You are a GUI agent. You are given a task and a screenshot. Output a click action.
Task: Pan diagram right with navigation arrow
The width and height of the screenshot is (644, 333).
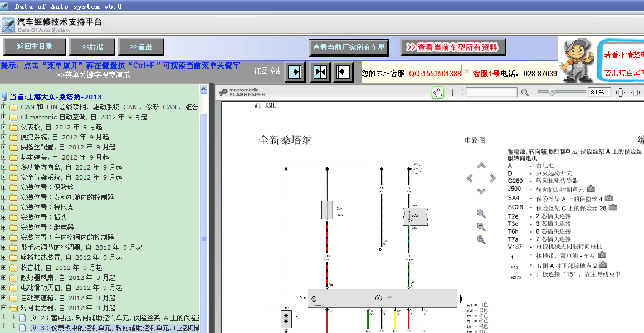[x=492, y=178]
